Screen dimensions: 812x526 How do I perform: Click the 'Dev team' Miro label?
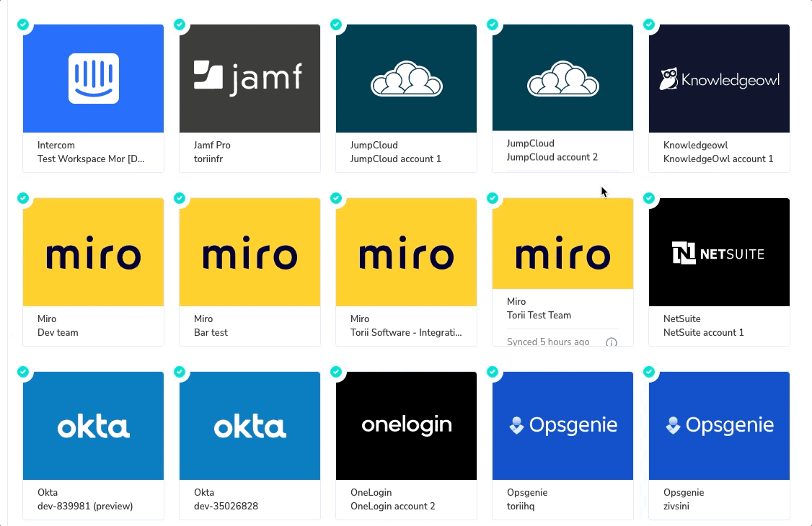pos(58,333)
